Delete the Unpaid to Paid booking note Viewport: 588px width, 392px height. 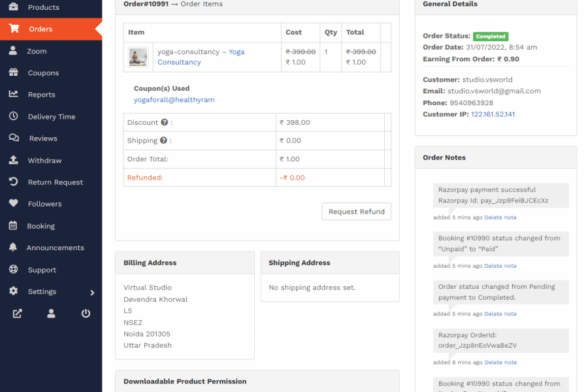500,266
